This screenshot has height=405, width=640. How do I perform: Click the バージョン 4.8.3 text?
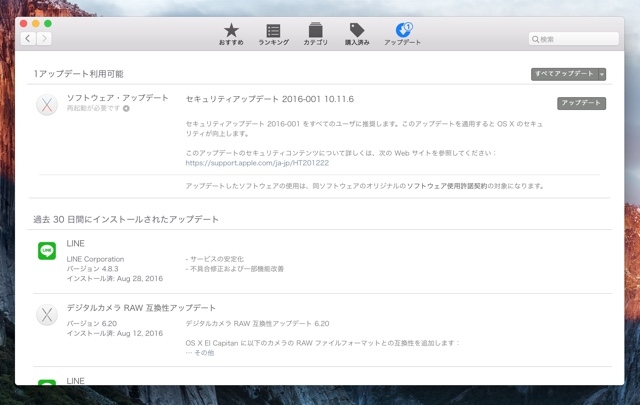(x=92, y=269)
